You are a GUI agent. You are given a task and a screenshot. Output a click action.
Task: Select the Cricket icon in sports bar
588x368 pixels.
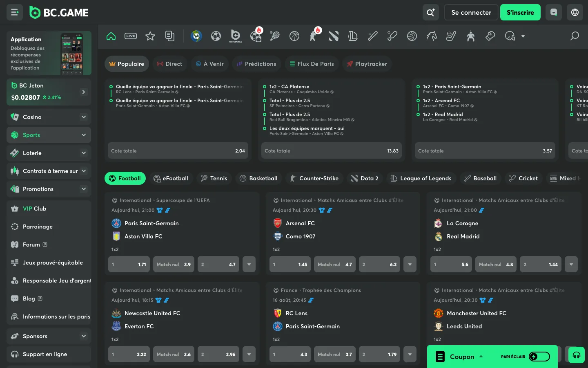pyautogui.click(x=392, y=36)
